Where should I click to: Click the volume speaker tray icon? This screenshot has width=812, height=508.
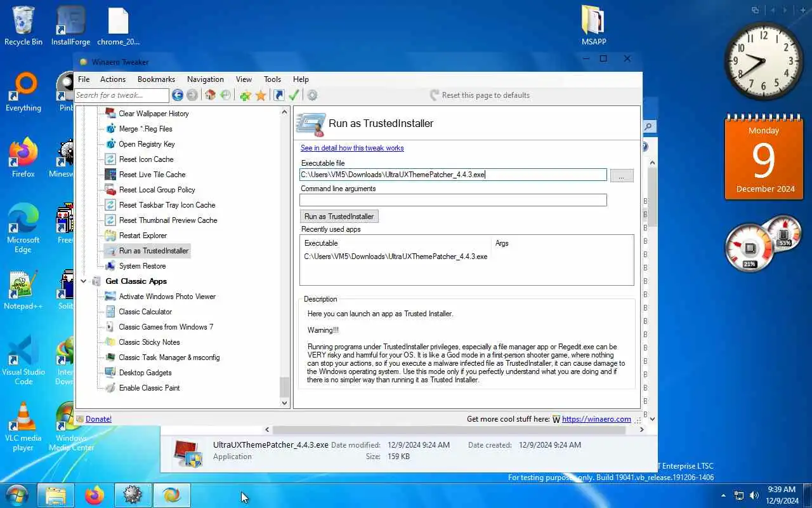pos(754,495)
